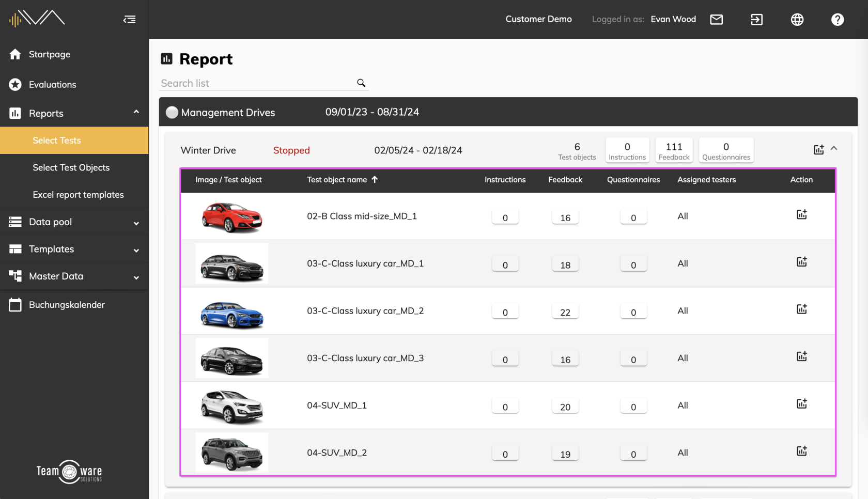Click feedback count 18 for luxury car_MD_1

pyautogui.click(x=565, y=264)
